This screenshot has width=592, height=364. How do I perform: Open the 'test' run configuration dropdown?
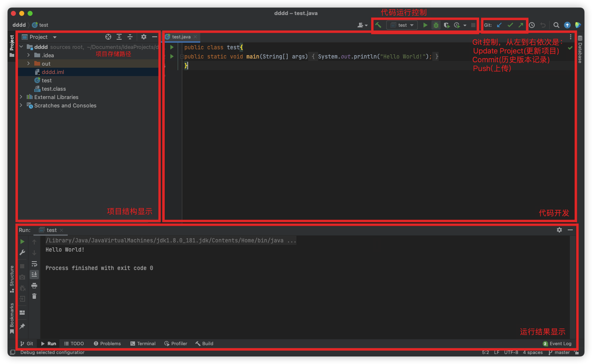pos(402,25)
